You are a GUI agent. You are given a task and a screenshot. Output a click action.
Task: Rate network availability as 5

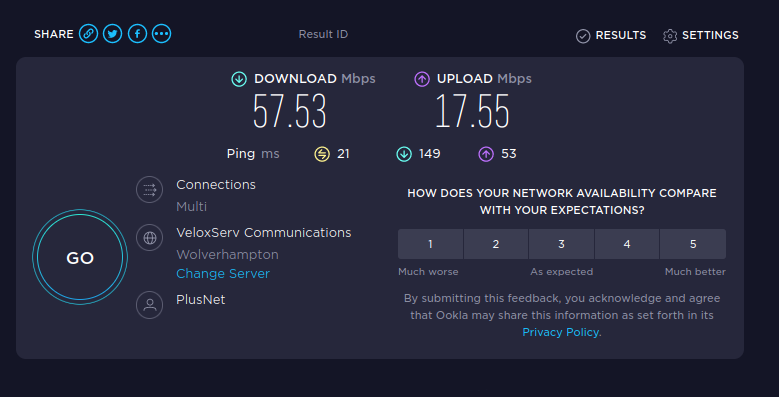click(x=693, y=244)
